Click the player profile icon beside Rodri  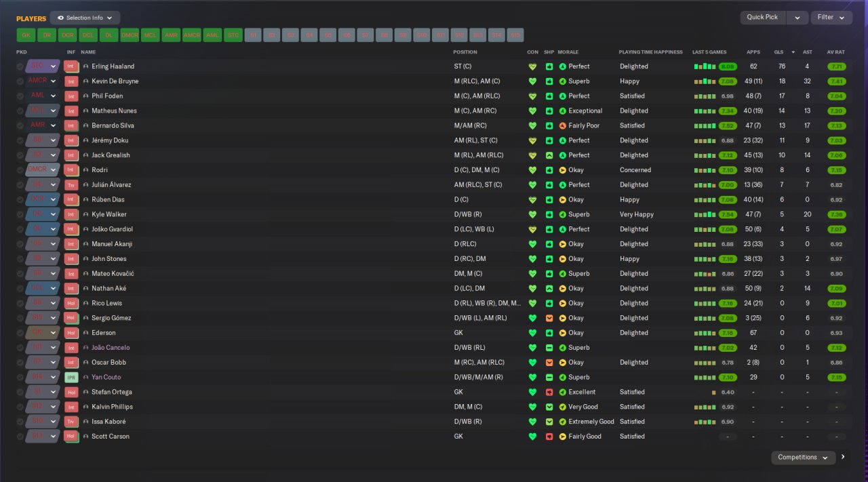point(86,170)
